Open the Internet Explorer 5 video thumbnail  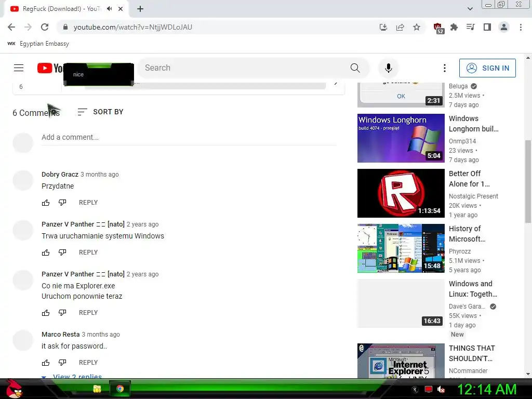401,361
